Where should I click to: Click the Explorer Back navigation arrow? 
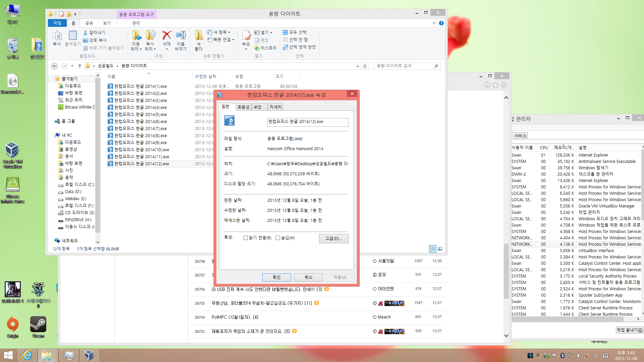(55, 66)
